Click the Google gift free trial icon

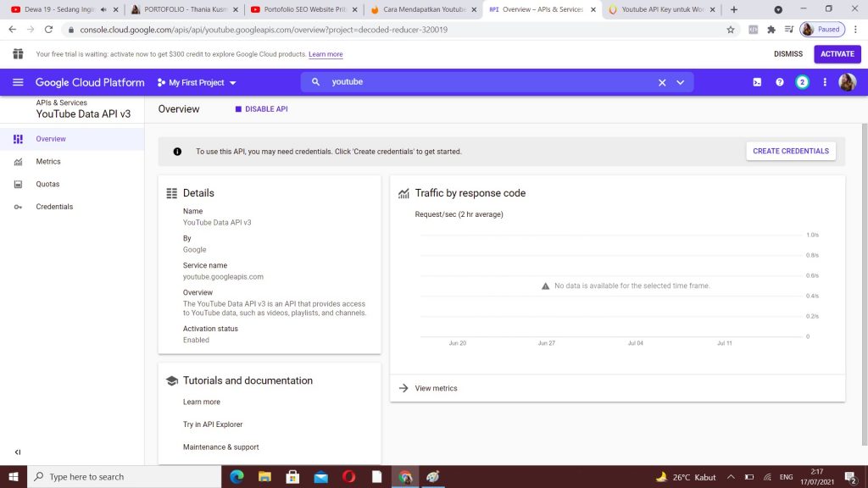pyautogui.click(x=18, y=54)
